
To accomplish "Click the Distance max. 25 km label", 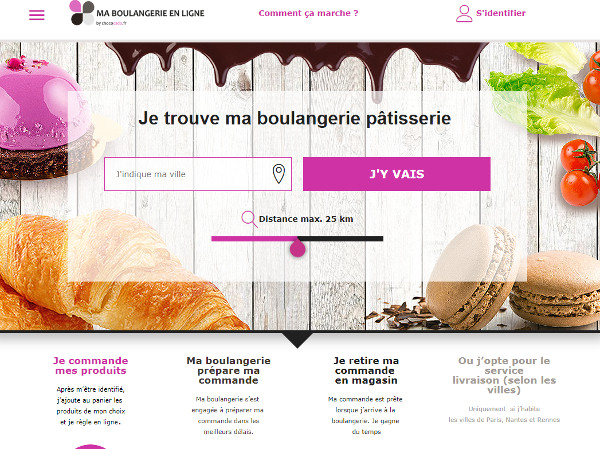I will click(x=306, y=219).
